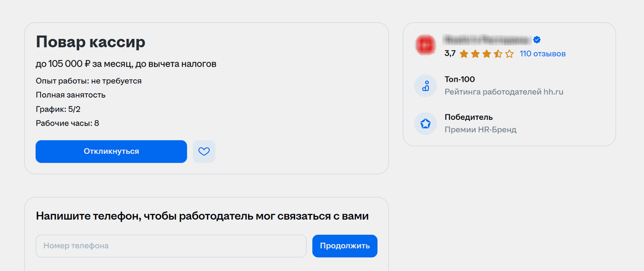
Task: Click the Победитель label
Action: pyautogui.click(x=468, y=117)
